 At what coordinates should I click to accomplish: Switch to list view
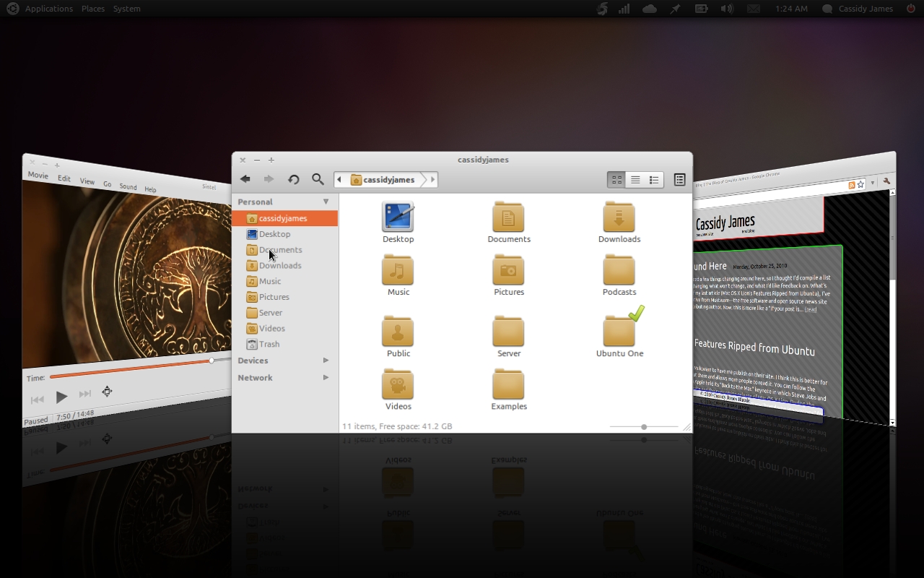(x=635, y=180)
